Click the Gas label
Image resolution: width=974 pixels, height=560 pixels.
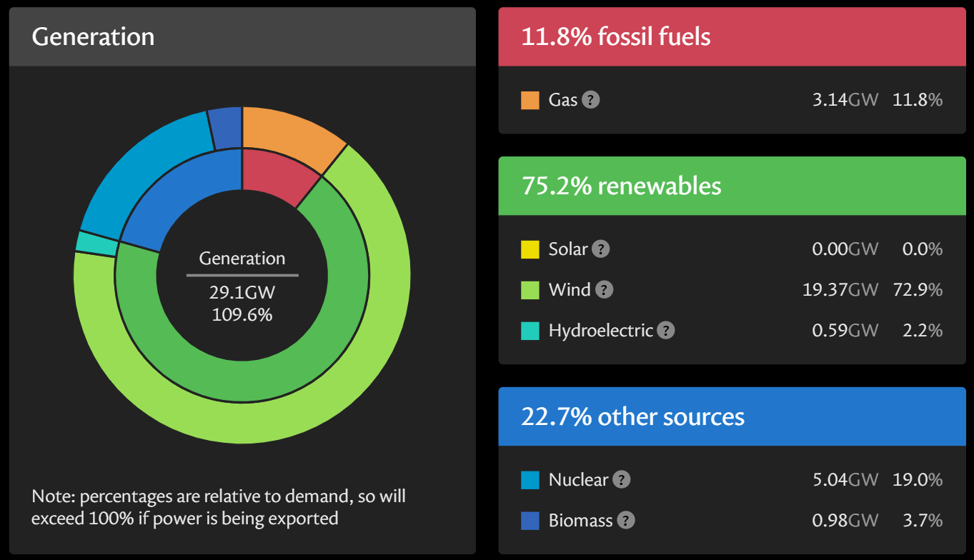[563, 100]
